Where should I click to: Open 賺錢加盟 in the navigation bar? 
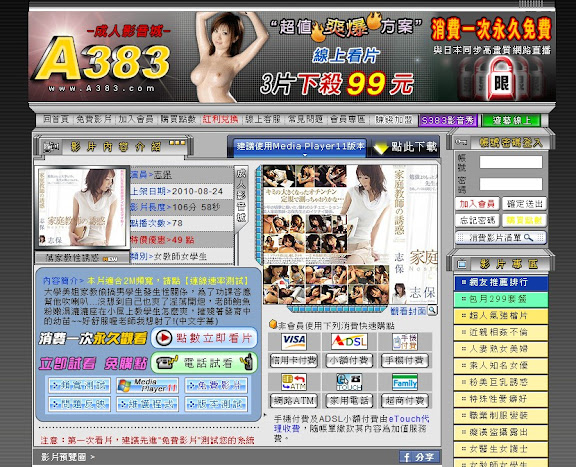394,120
